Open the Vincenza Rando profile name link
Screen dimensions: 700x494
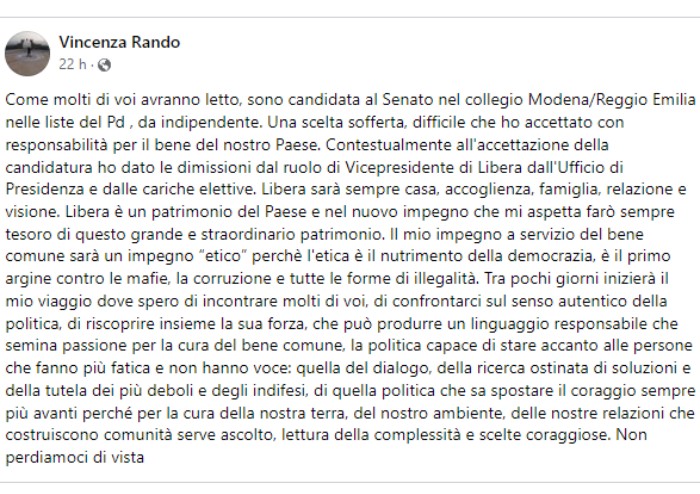point(120,42)
